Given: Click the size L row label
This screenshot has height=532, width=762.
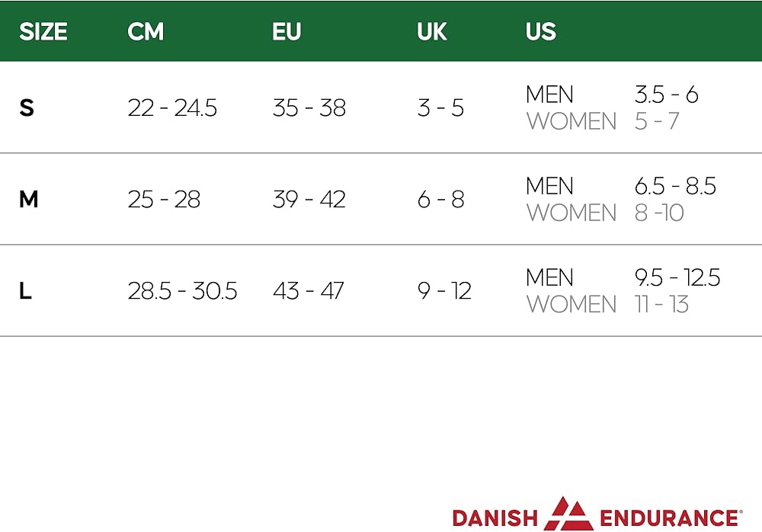Looking at the screenshot, I should pos(25,291).
